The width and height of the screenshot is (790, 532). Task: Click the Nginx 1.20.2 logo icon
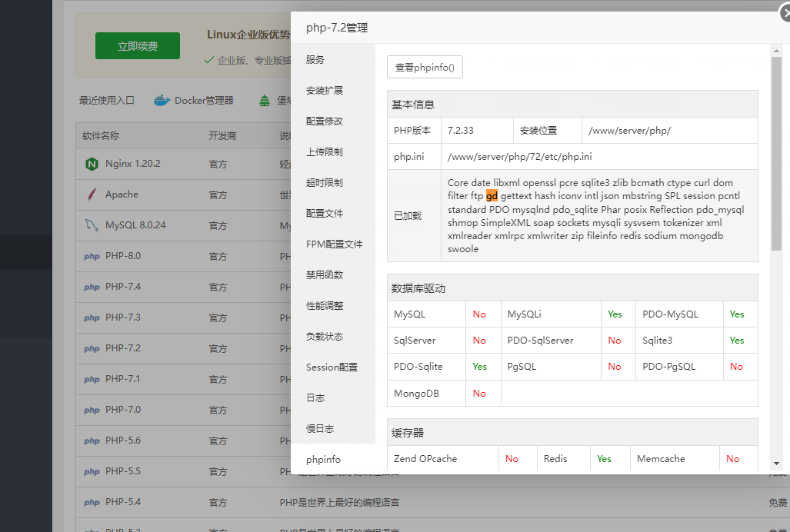pyautogui.click(x=92, y=164)
